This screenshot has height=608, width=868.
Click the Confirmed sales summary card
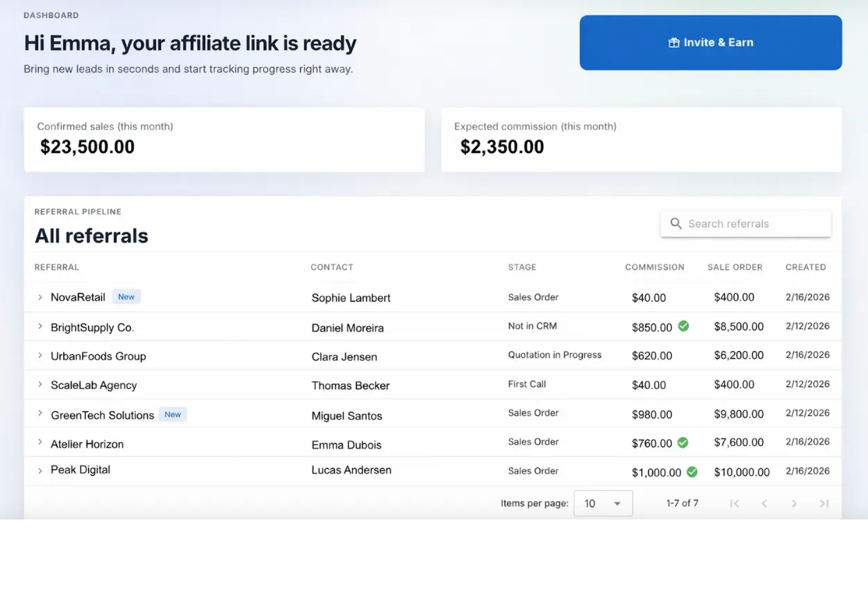(224, 139)
